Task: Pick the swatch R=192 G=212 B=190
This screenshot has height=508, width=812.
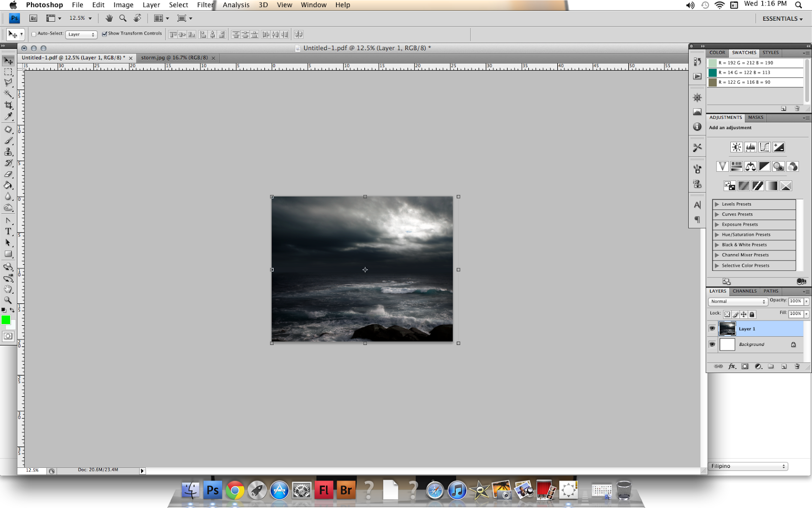Action: (713, 63)
